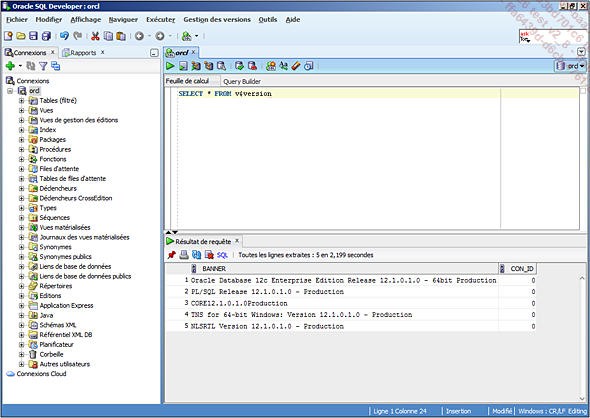
Task: Click the SQL link in result toolbar
Action: [x=222, y=255]
